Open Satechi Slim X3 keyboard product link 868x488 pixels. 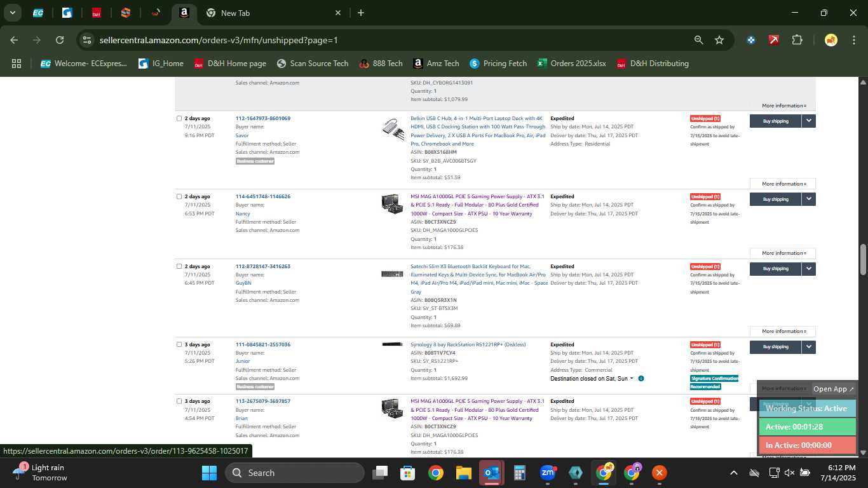pyautogui.click(x=479, y=279)
